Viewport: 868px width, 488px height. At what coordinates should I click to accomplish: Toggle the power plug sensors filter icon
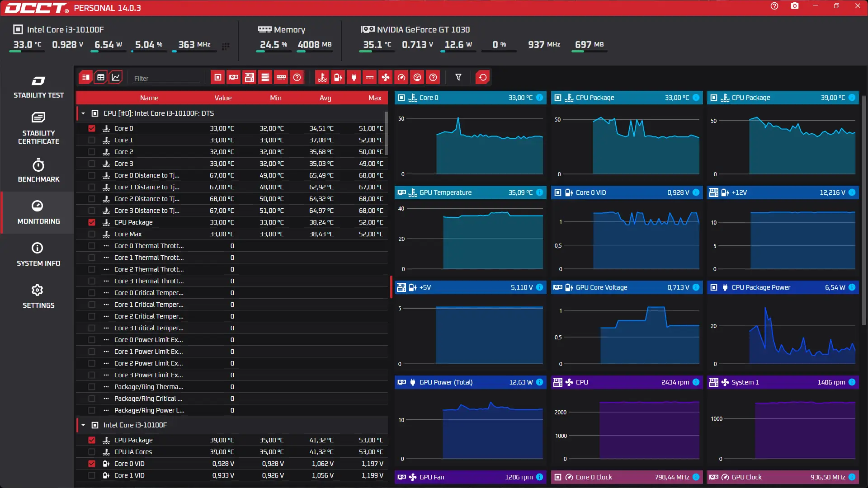(x=354, y=77)
